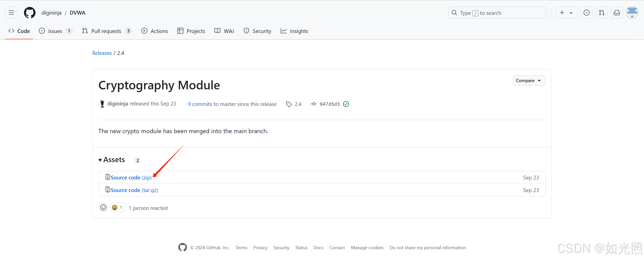Open the Contact footer link

click(337, 248)
